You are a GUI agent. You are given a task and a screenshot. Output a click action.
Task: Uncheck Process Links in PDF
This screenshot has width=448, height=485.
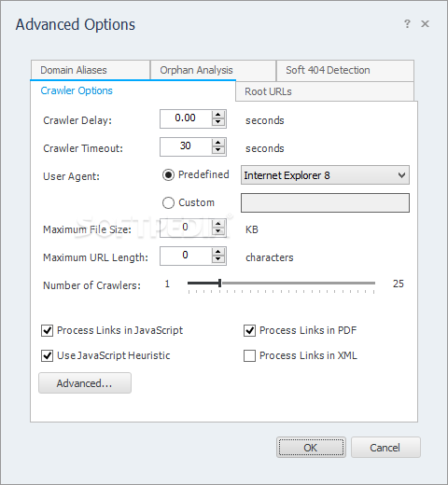[x=249, y=330]
